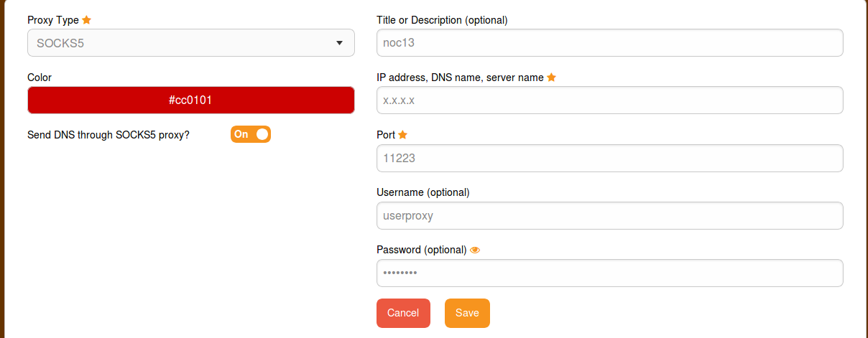868x338 pixels.
Task: Open the Proxy Type SOCKS5 dropdown
Action: [x=190, y=43]
